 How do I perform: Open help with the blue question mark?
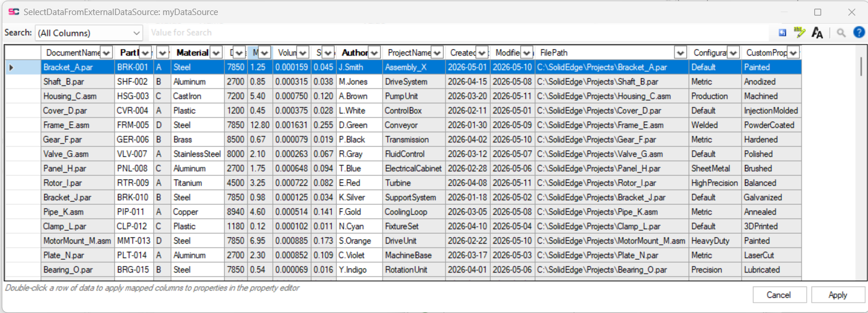click(859, 32)
